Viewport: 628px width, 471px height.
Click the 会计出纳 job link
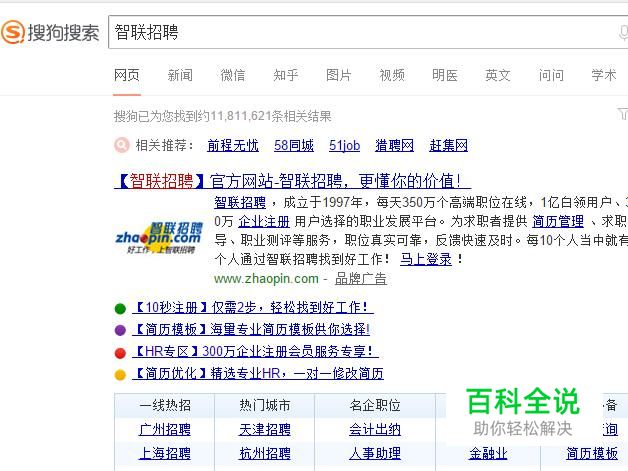(x=375, y=429)
